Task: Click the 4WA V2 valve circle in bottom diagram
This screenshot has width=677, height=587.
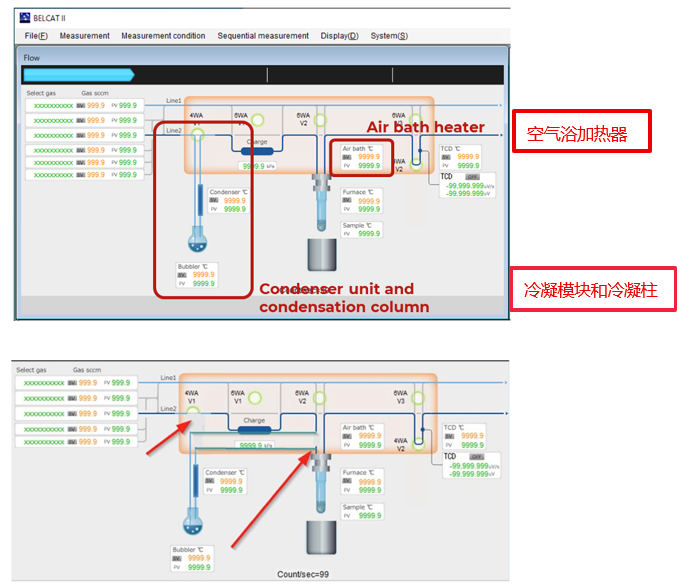Action: pos(418,444)
